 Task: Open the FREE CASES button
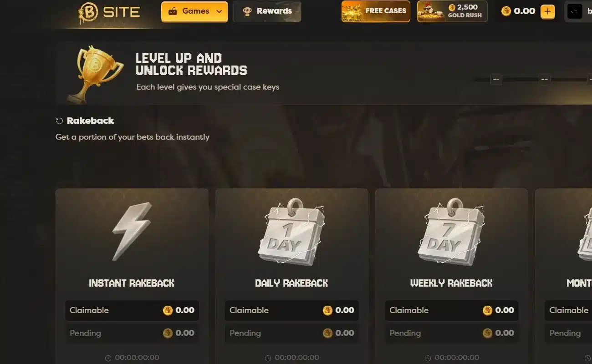[376, 11]
